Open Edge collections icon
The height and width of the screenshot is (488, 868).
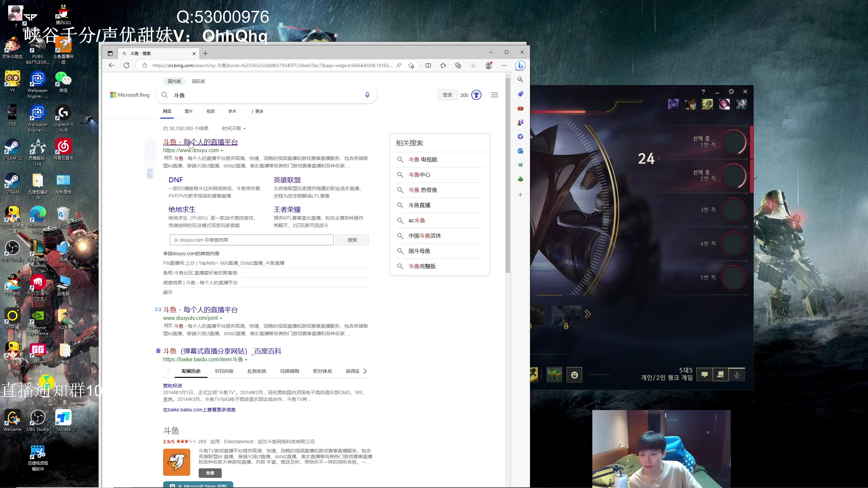[x=458, y=65]
